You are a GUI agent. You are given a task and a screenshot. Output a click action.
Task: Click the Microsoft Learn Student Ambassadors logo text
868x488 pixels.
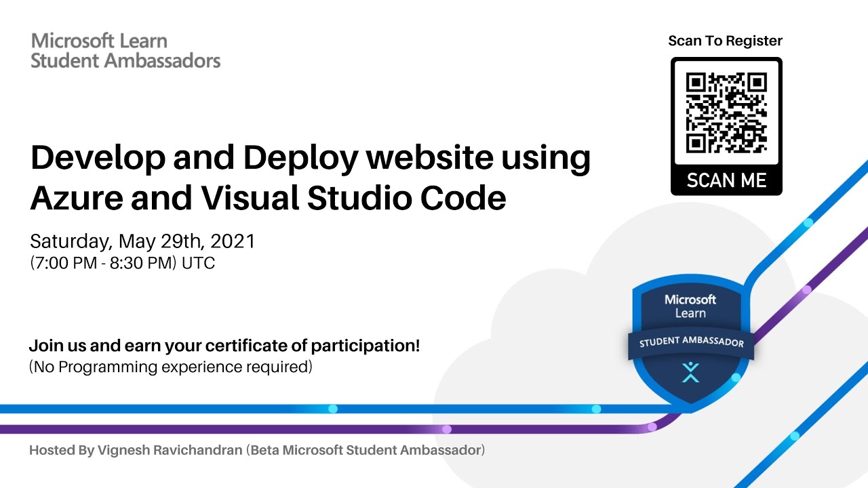click(125, 50)
